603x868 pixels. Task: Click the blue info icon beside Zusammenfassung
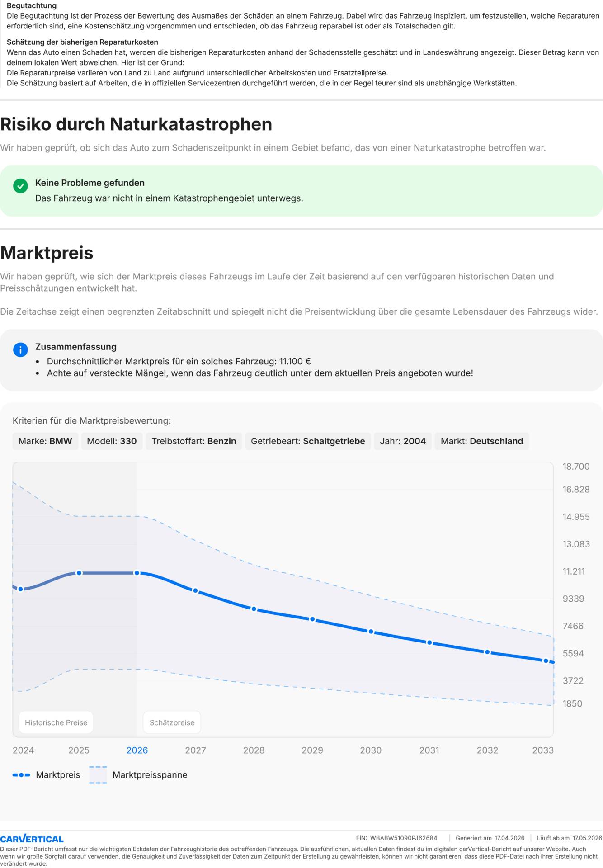click(x=20, y=349)
